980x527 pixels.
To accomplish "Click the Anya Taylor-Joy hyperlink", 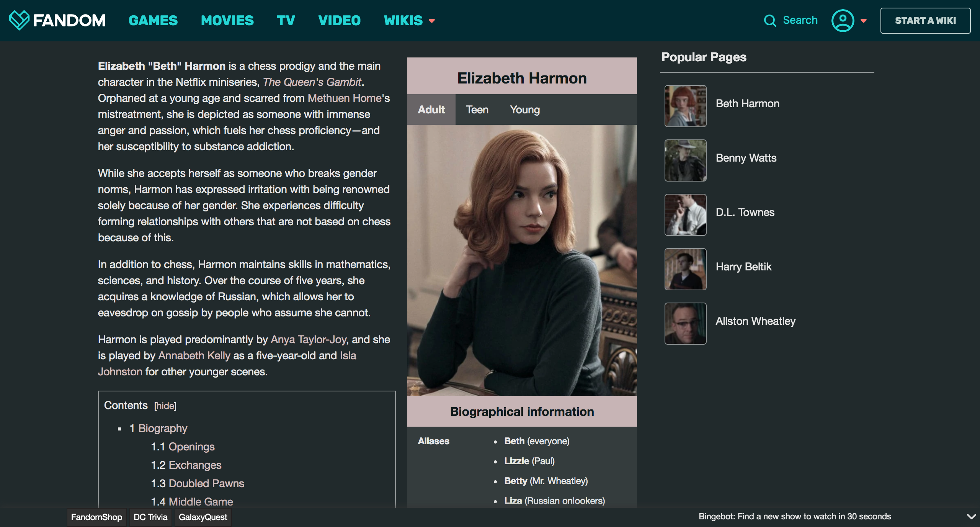I will click(x=309, y=339).
